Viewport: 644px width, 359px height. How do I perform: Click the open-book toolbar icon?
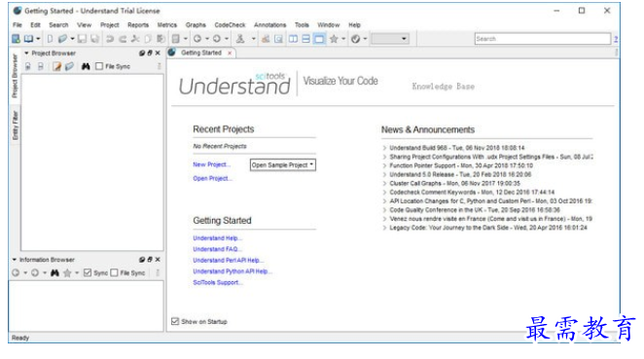28,39
